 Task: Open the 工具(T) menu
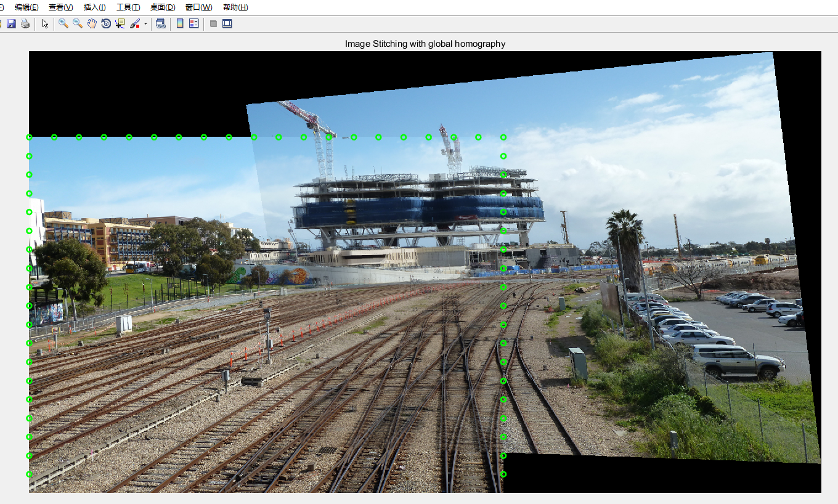tap(128, 7)
